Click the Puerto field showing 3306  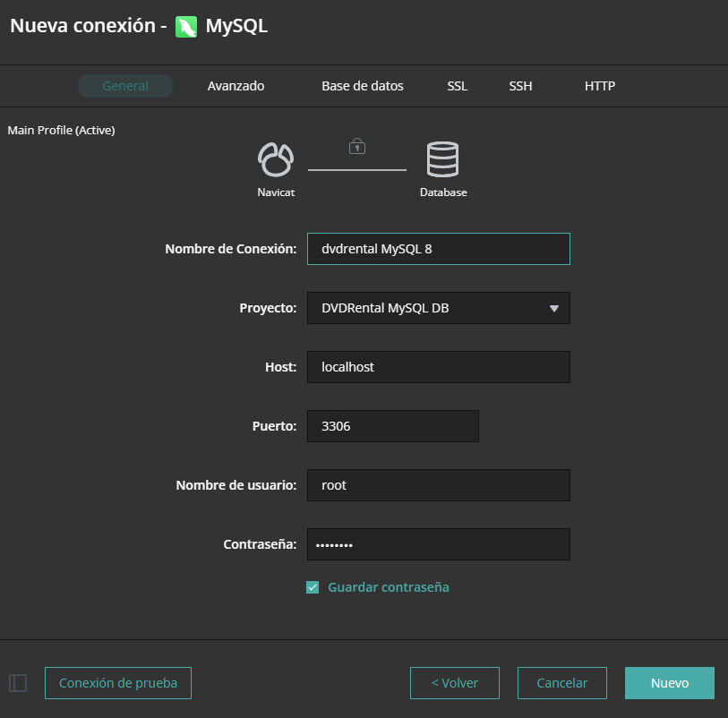point(393,426)
